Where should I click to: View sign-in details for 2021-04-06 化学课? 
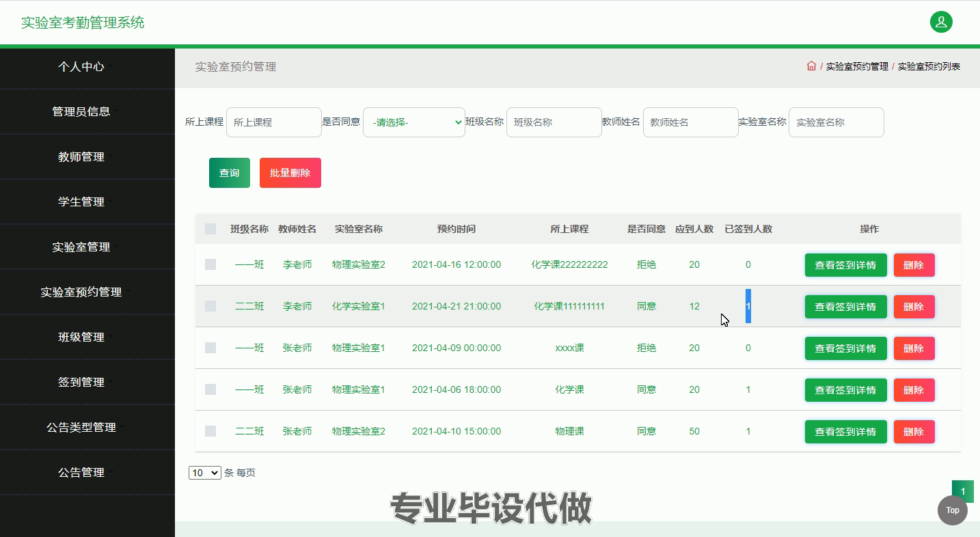(846, 390)
